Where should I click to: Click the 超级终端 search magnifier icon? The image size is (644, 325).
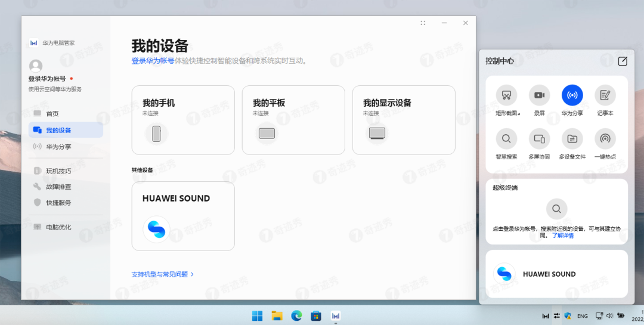coord(556,209)
